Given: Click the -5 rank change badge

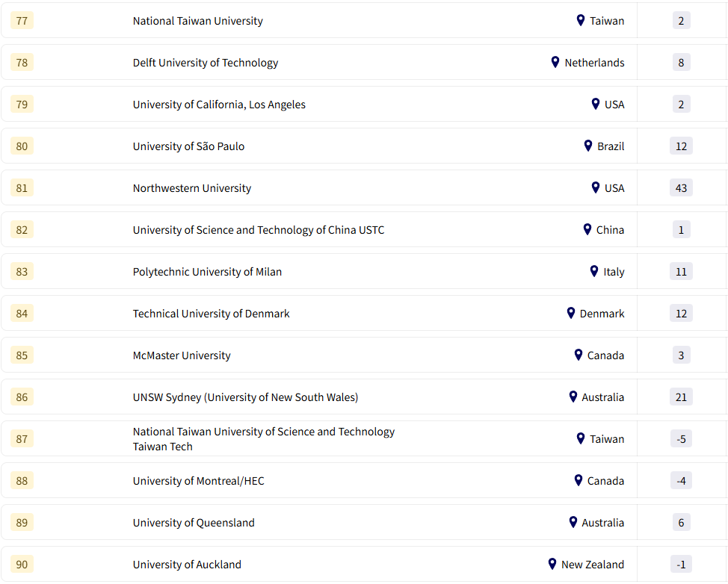Looking at the screenshot, I should [681, 439].
